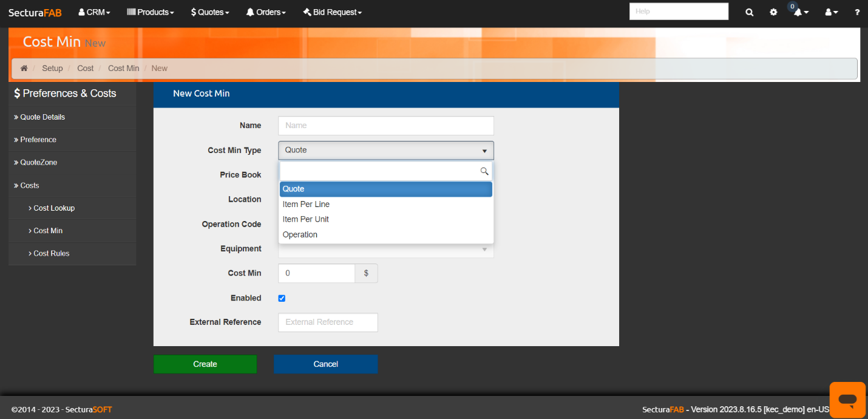This screenshot has width=868, height=419.
Task: Open the orange chat widget
Action: (847, 400)
